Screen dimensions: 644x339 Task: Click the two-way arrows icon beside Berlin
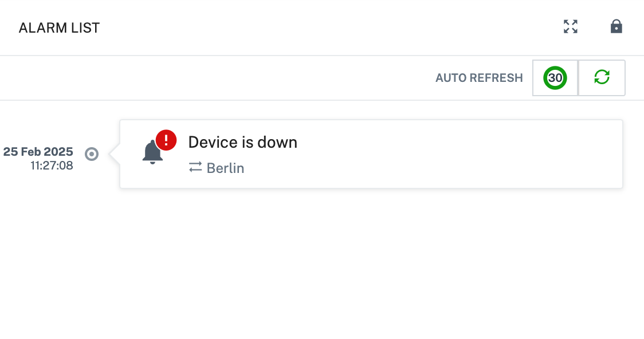(195, 167)
